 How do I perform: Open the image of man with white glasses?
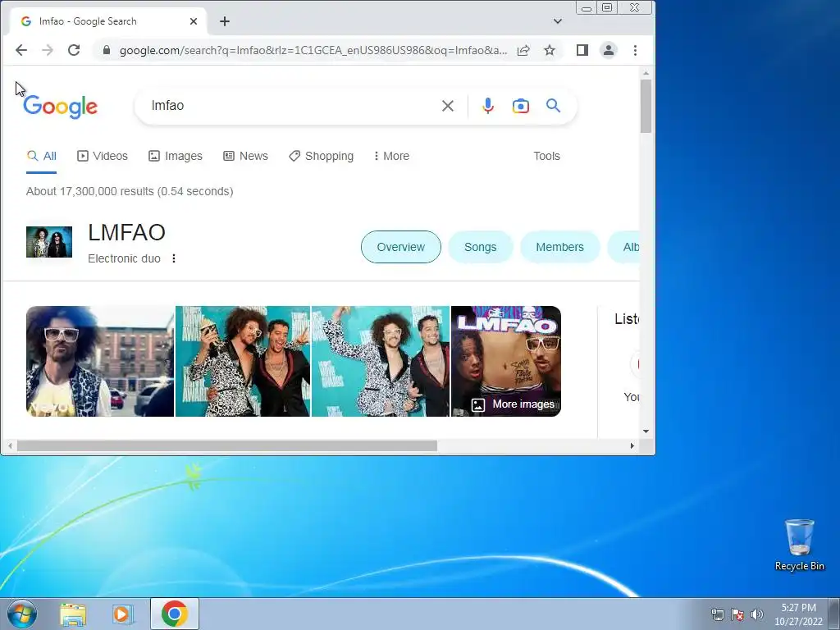[x=100, y=361]
